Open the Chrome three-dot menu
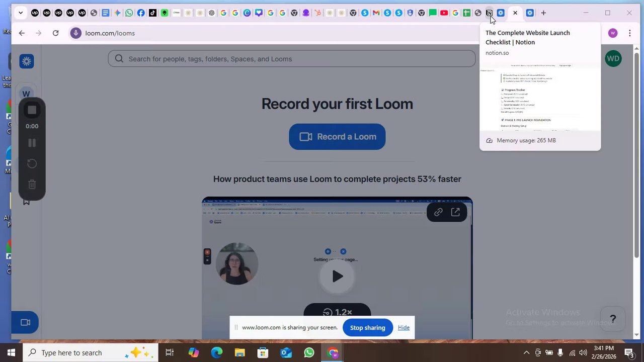Image resolution: width=644 pixels, height=362 pixels. click(x=630, y=33)
